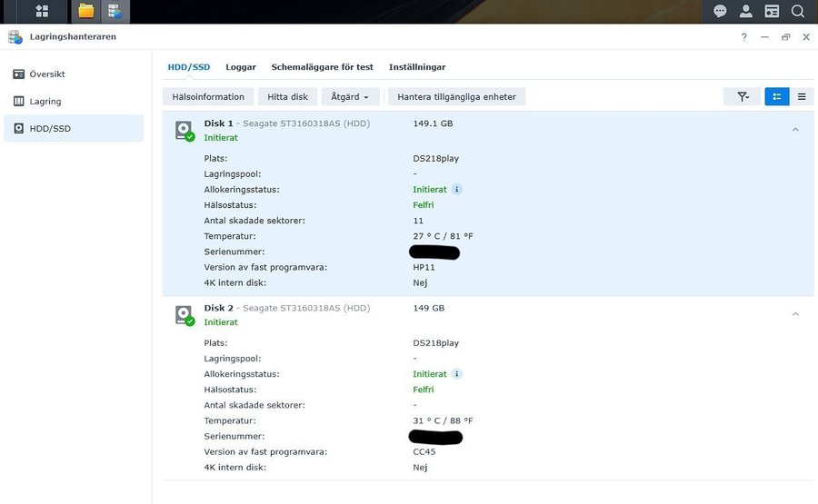
Task: Click the Storage Manager taskbar icon
Action: click(115, 11)
